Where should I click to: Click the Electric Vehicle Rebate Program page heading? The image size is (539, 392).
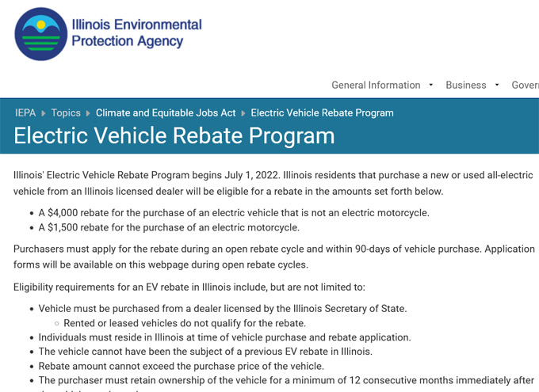(174, 135)
